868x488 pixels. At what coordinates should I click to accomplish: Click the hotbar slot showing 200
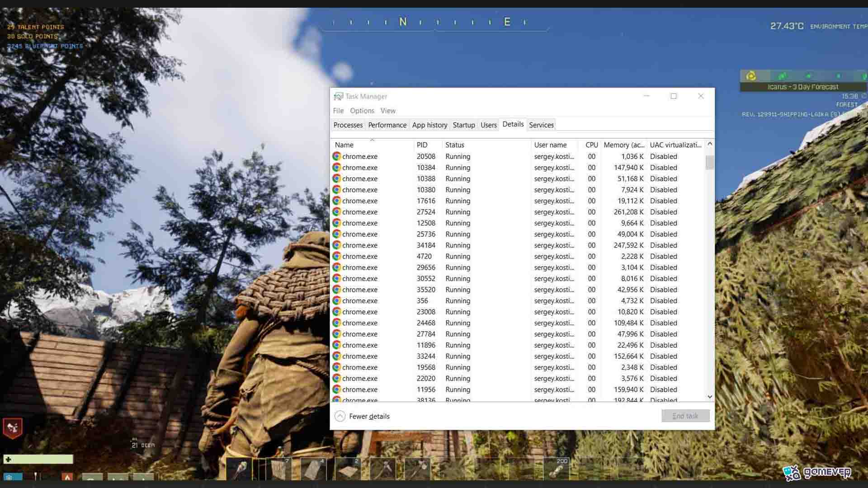coord(556,469)
